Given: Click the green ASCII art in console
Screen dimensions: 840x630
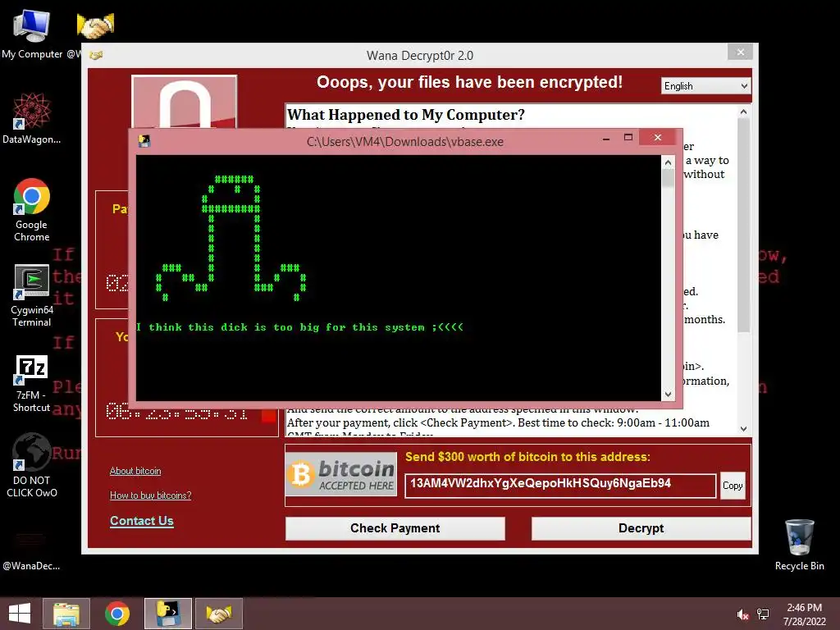Looking at the screenshot, I should tap(231, 239).
